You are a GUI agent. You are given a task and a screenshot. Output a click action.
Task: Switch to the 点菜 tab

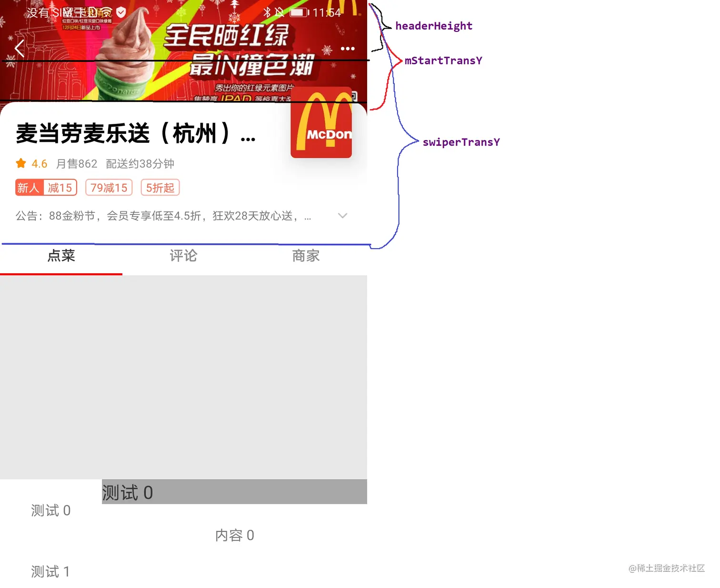pyautogui.click(x=61, y=256)
